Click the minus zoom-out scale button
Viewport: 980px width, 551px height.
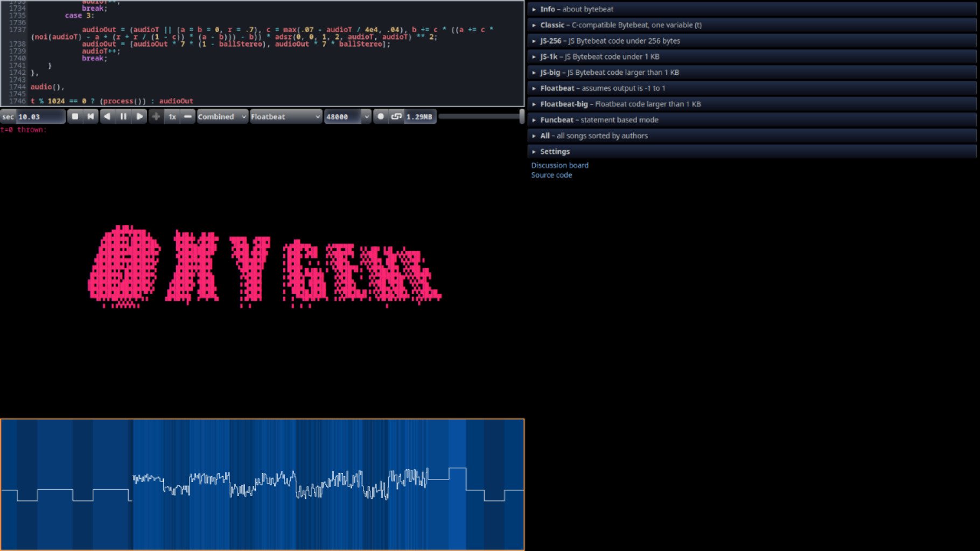coord(187,116)
